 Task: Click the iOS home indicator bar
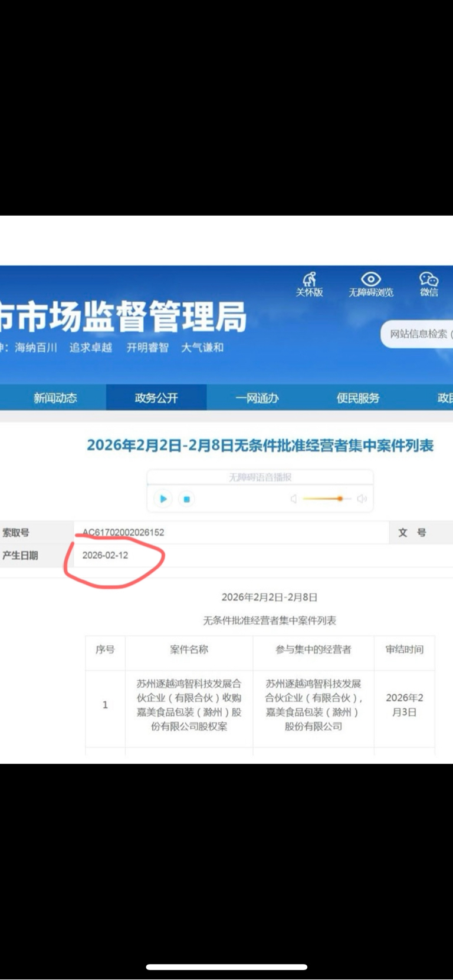click(226, 967)
